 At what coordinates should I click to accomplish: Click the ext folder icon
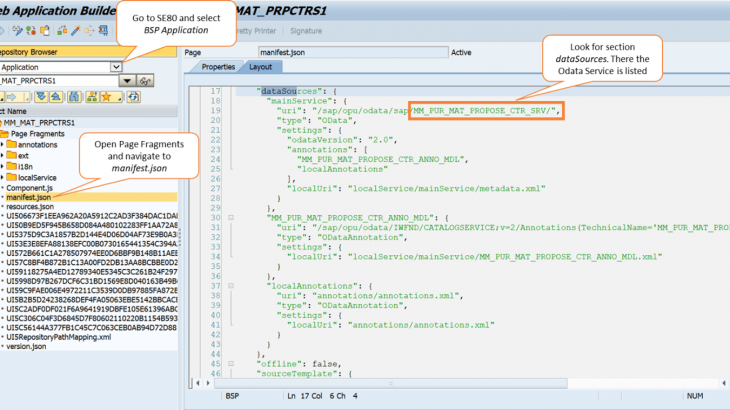pyautogui.click(x=12, y=155)
